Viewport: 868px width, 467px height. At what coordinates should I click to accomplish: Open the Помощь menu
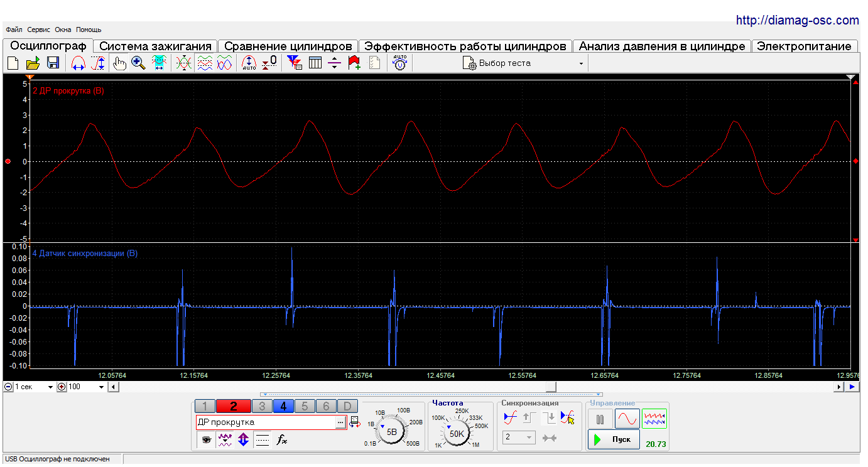(89, 30)
